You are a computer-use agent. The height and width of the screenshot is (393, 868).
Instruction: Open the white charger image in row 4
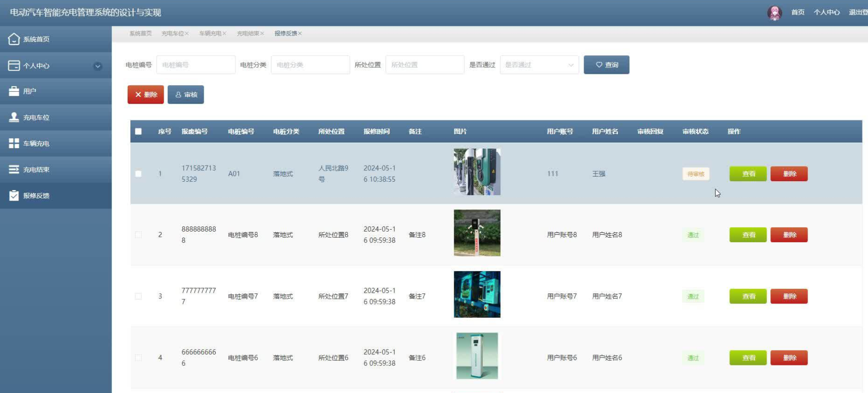[x=477, y=356]
